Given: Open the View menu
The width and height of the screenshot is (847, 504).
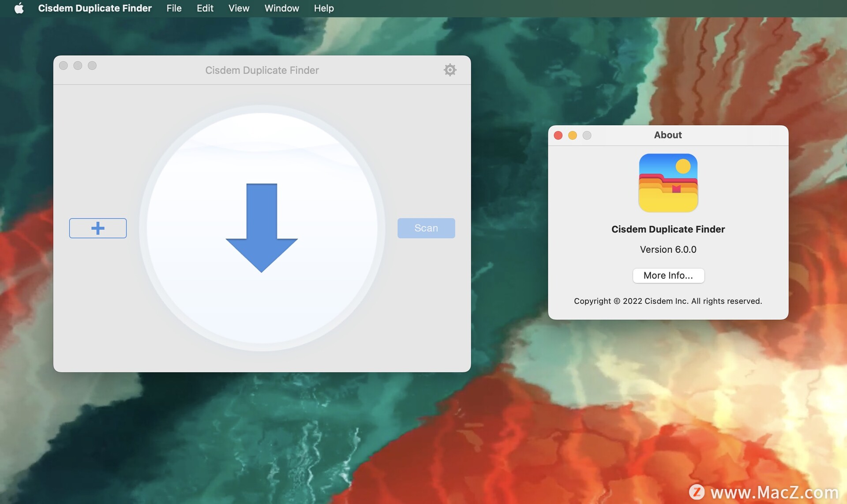Looking at the screenshot, I should [x=239, y=8].
